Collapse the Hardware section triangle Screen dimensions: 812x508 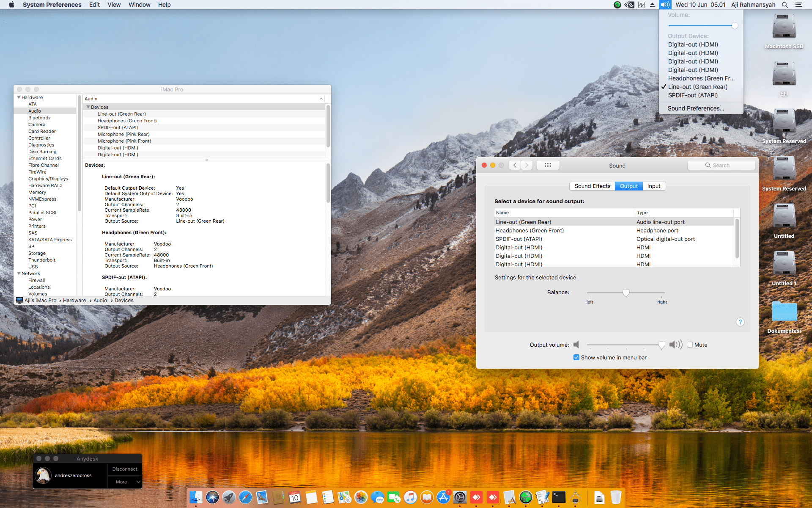(x=19, y=97)
